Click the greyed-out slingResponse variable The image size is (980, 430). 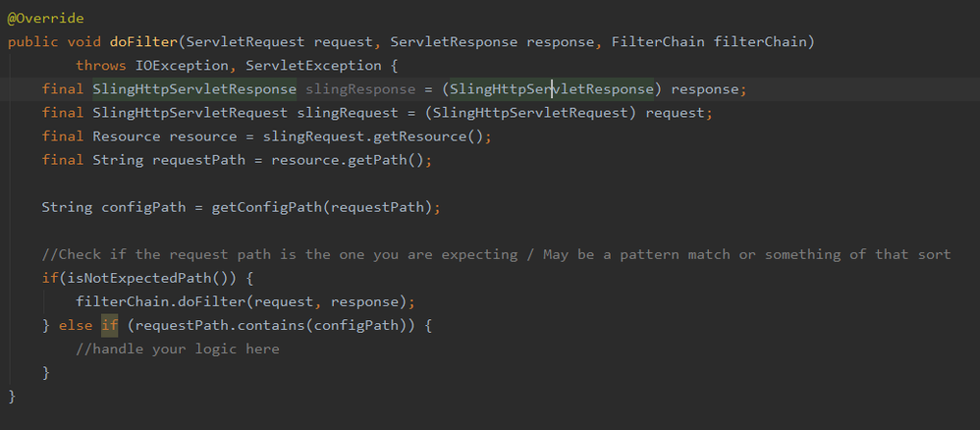point(359,89)
